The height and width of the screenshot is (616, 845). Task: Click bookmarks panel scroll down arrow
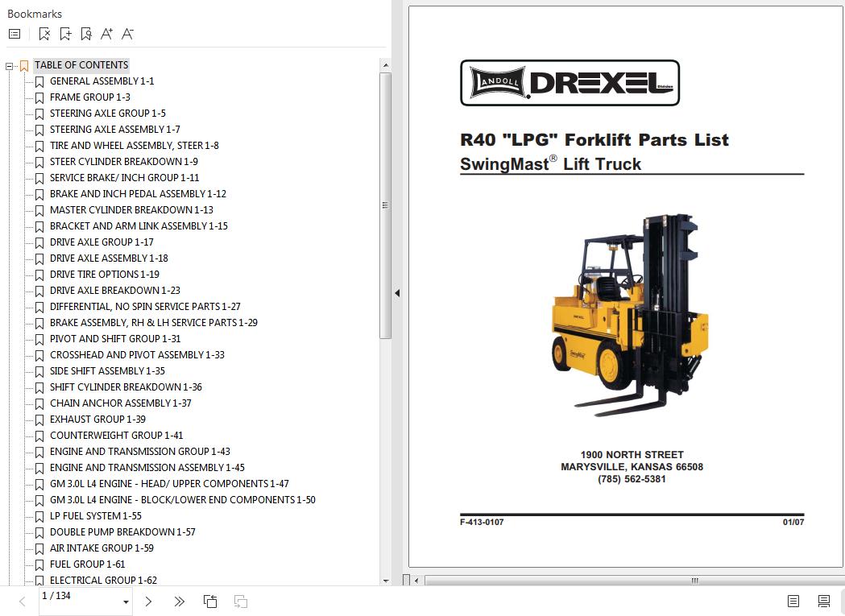click(x=385, y=581)
